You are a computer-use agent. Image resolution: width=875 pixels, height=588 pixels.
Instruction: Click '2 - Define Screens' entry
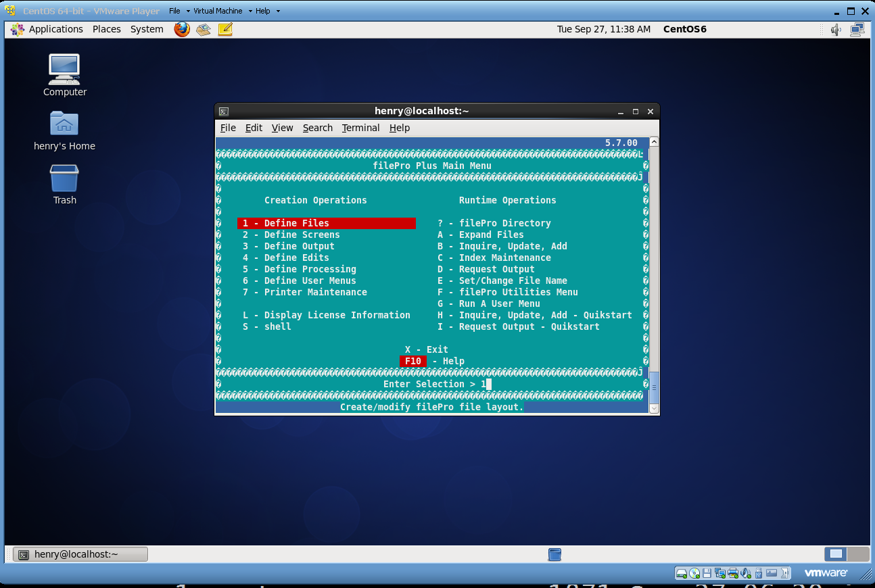click(x=291, y=235)
